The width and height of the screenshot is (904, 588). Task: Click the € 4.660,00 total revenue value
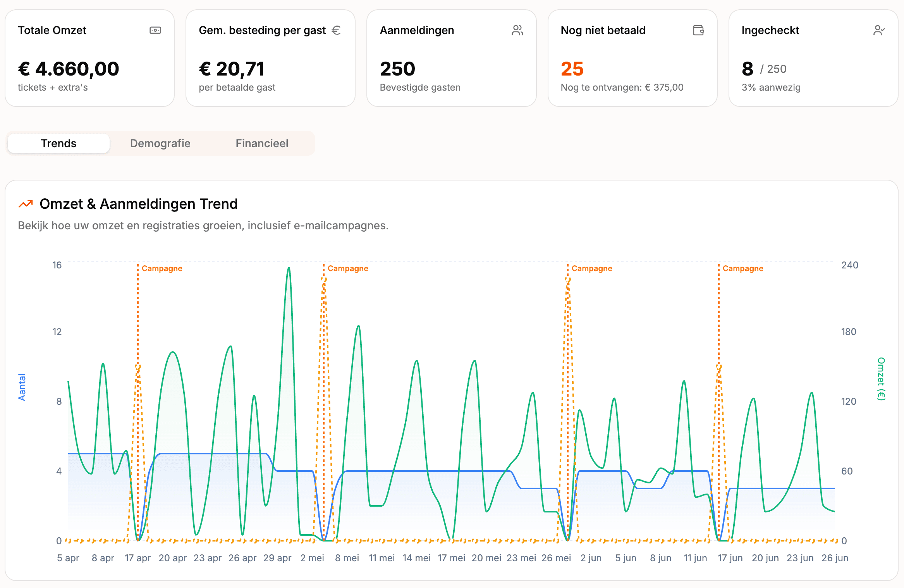(x=69, y=69)
